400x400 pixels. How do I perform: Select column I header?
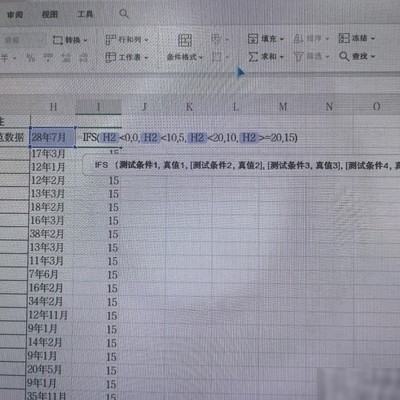(x=99, y=107)
